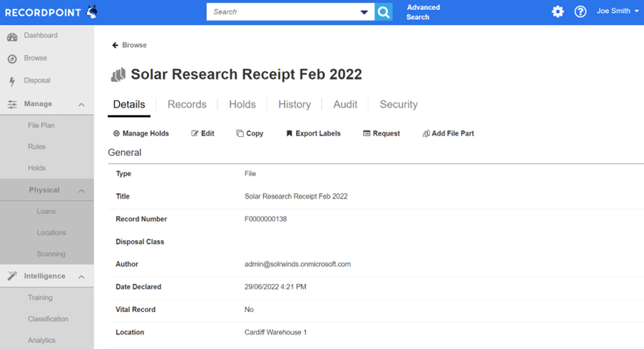The image size is (644, 349).
Task: Open the Security tab
Action: 399,105
